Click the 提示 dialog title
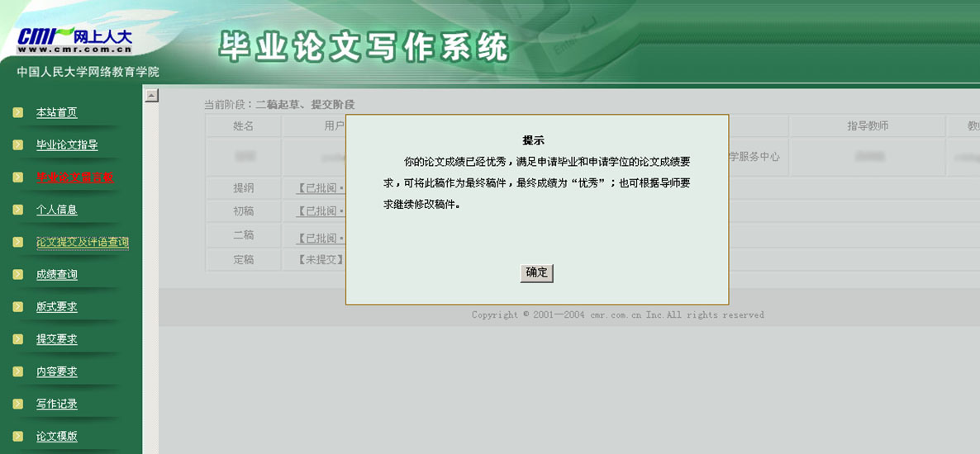This screenshot has height=454, width=980. pos(533,140)
